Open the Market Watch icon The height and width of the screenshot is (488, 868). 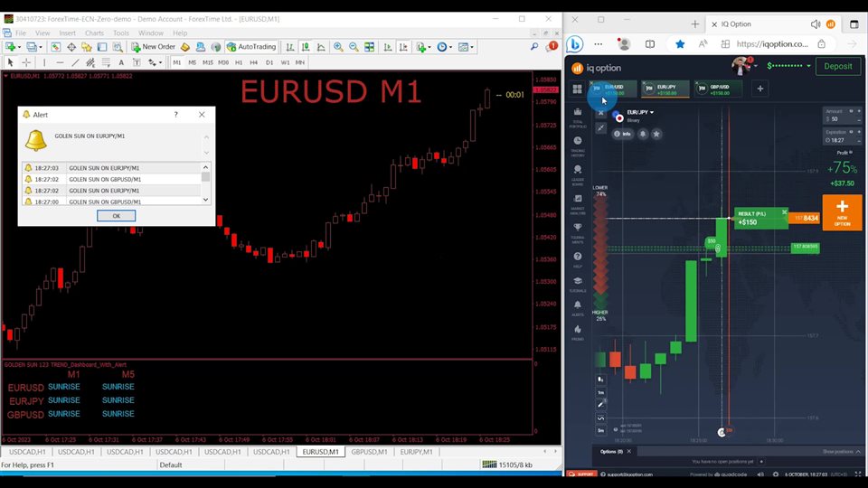click(55, 47)
